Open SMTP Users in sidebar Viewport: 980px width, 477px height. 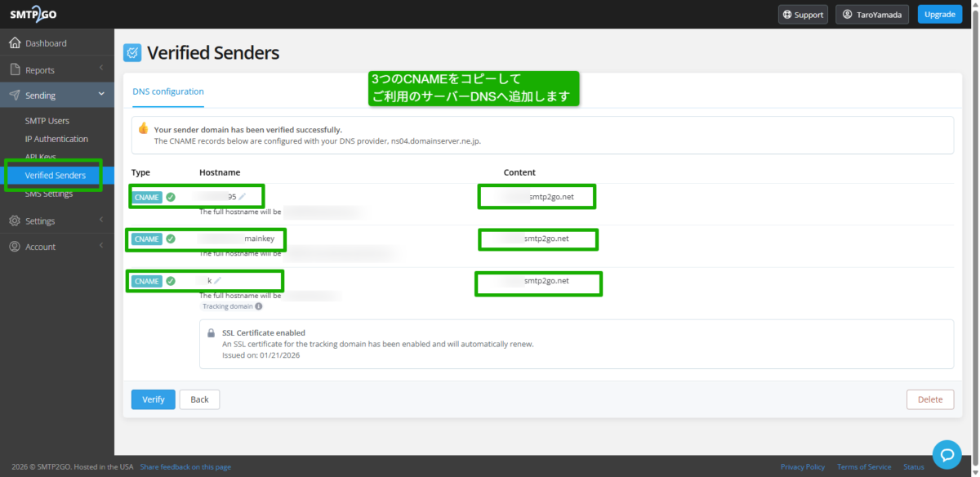click(x=47, y=121)
